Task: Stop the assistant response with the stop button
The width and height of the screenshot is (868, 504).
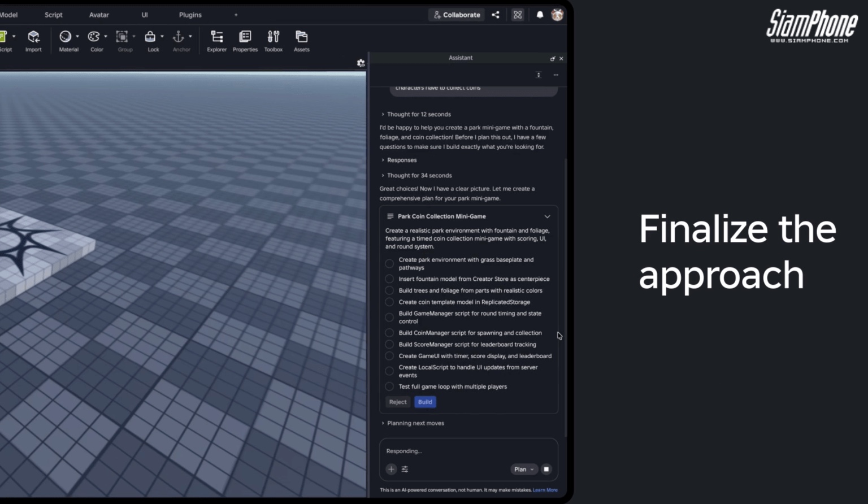Action: 546,469
